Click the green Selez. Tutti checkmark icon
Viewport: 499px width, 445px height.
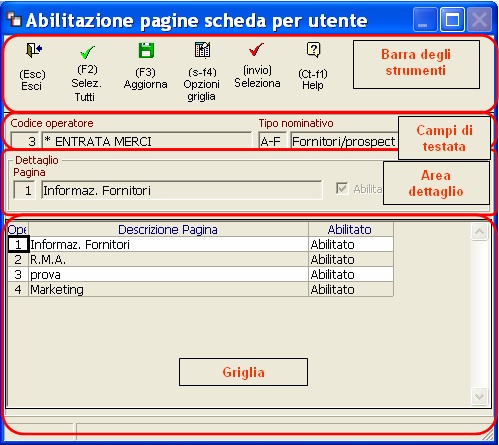coord(87,52)
